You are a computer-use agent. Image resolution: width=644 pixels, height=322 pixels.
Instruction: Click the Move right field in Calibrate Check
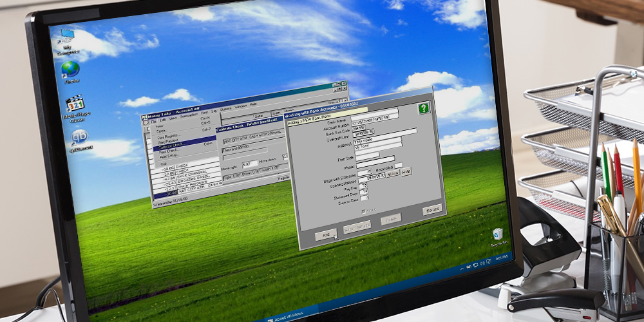[250, 164]
